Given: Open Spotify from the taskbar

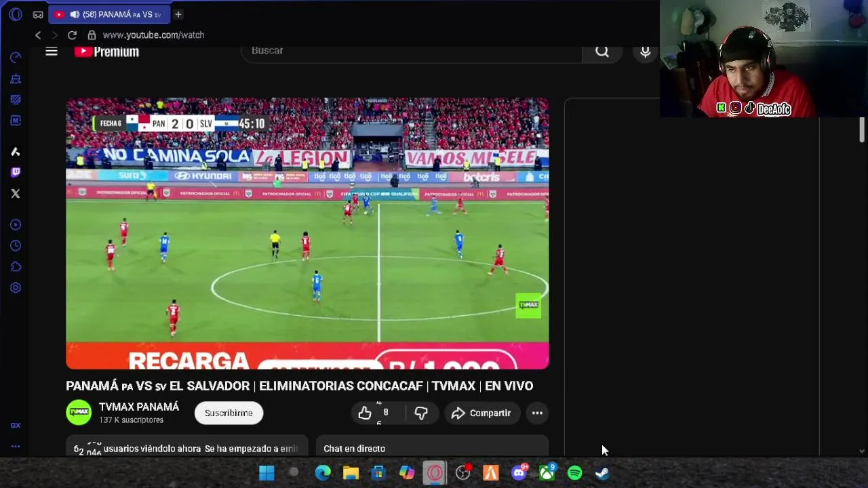Looking at the screenshot, I should [x=574, y=473].
